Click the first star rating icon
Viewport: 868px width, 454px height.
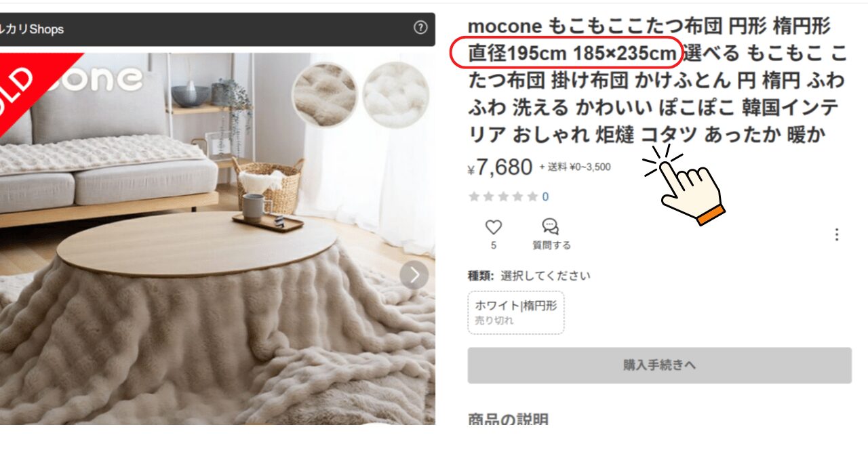[x=474, y=197]
